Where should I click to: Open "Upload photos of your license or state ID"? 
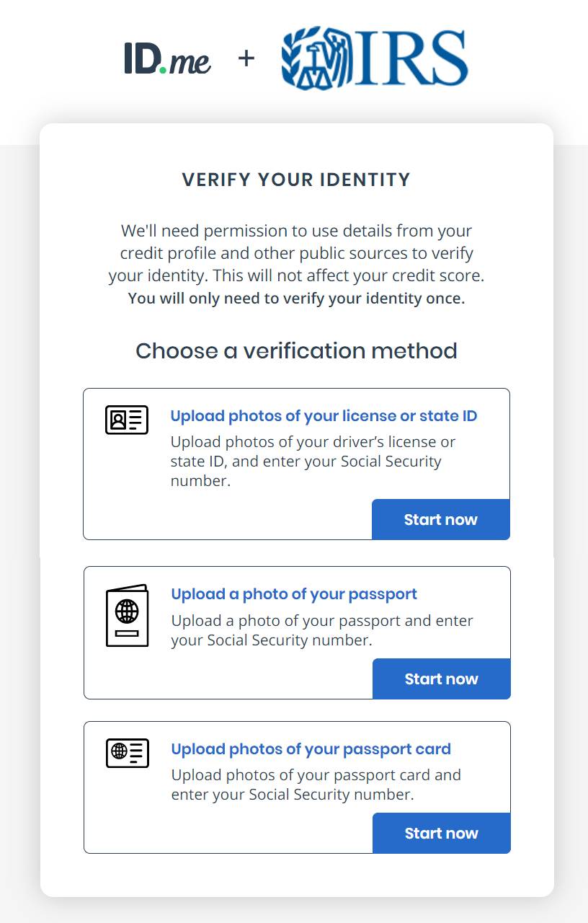coord(324,416)
